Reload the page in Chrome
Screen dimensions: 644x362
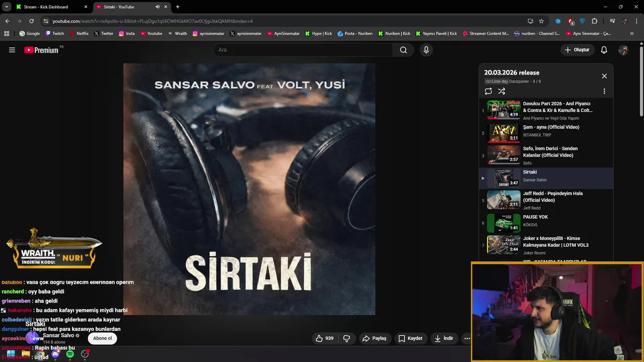point(31,21)
